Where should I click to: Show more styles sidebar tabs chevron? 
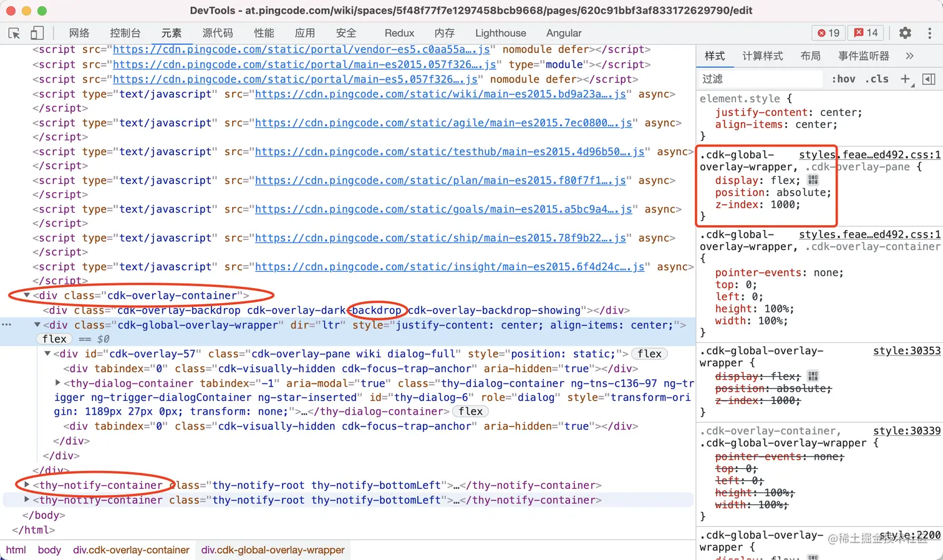(910, 56)
